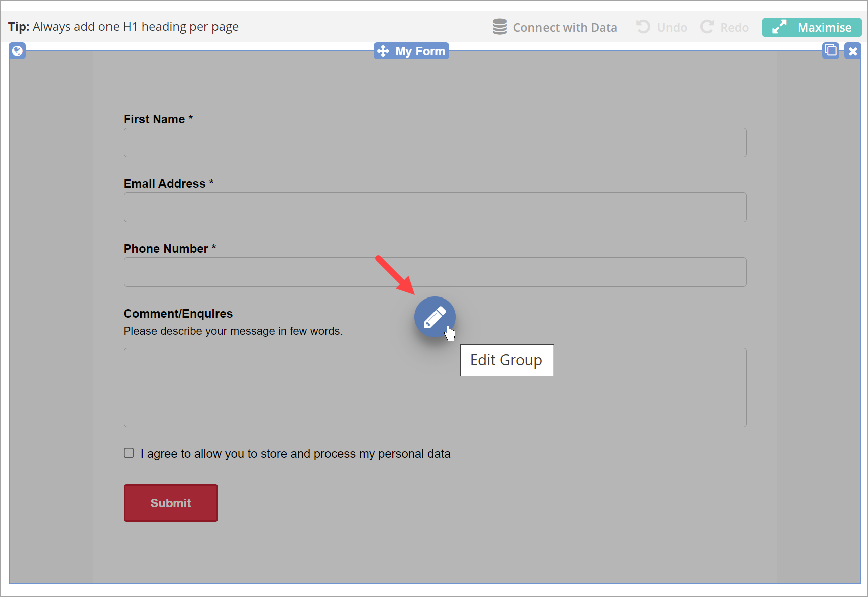Tick the personal data consent checkbox
Screen dimensions: 868x597
(x=129, y=453)
